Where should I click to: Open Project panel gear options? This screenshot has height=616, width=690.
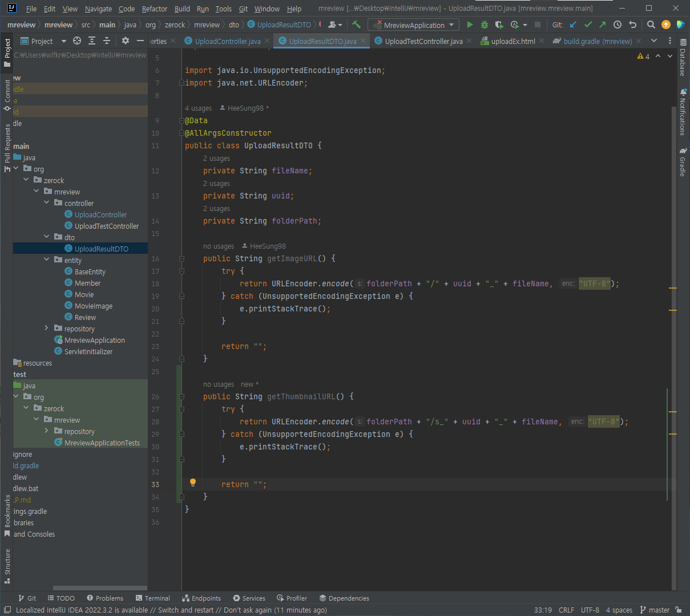[126, 41]
